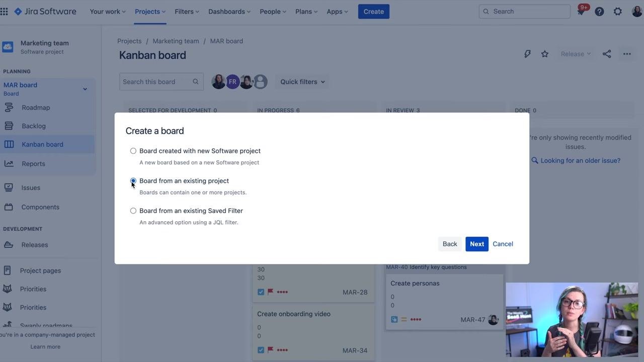Open the Projects dropdown menu

point(150,12)
